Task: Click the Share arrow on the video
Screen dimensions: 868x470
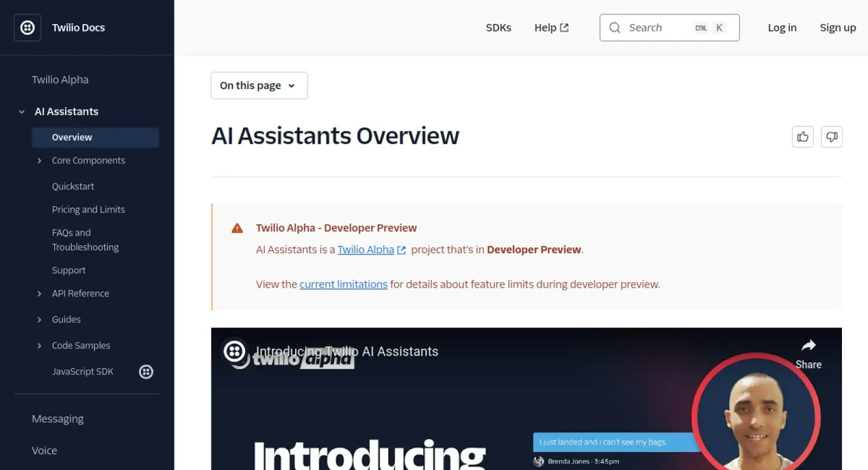Action: (808, 345)
